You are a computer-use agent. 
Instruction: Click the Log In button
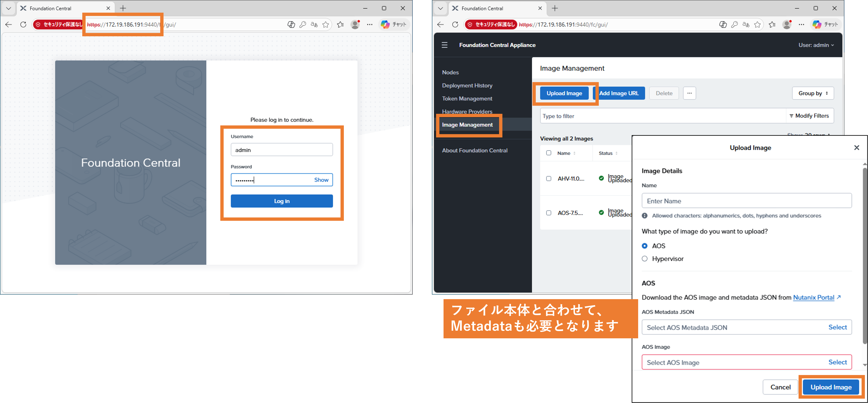tap(282, 201)
